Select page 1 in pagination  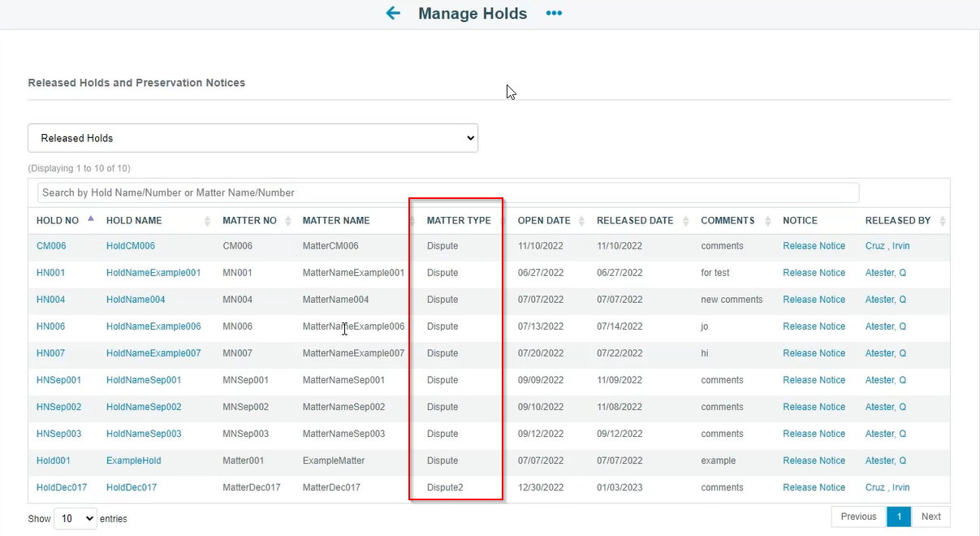click(899, 517)
